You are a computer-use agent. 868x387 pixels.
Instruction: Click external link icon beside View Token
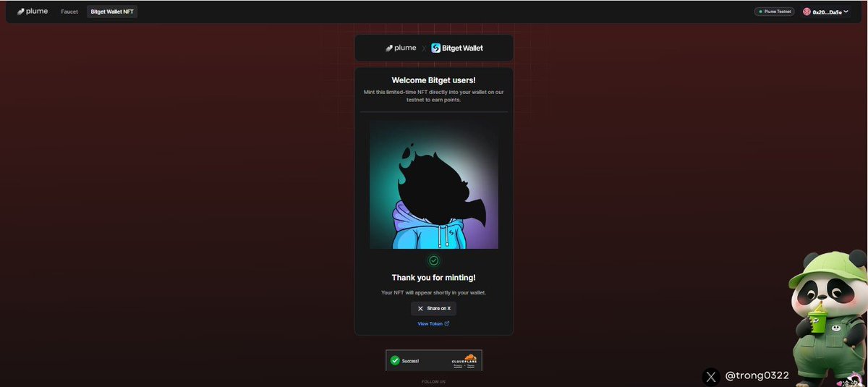[x=447, y=323]
